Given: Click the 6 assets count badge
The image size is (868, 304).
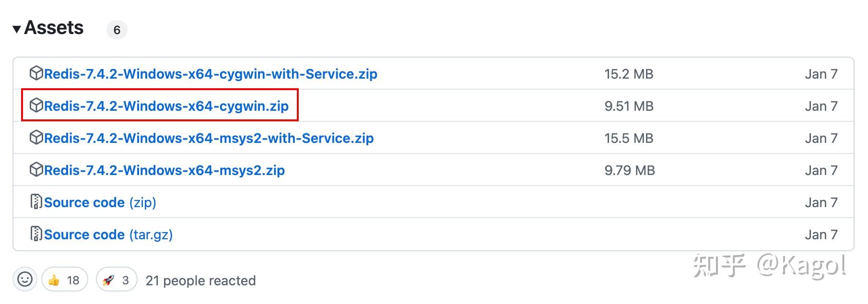Looking at the screenshot, I should (117, 30).
